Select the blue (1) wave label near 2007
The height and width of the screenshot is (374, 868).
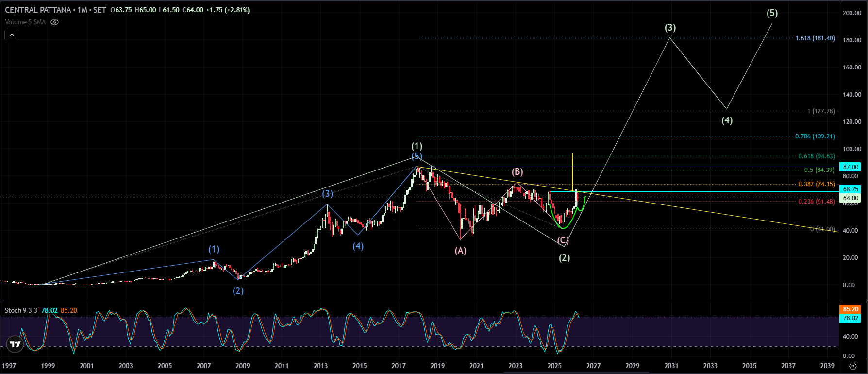[214, 249]
